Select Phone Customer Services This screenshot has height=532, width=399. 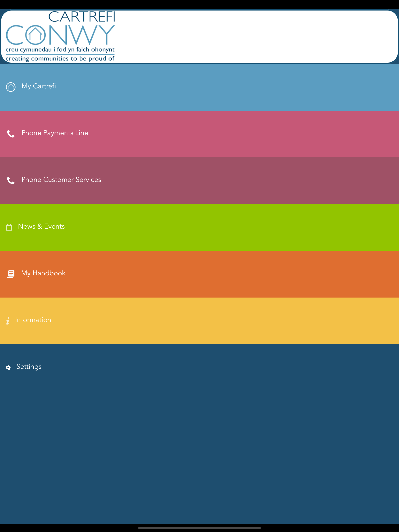199,181
